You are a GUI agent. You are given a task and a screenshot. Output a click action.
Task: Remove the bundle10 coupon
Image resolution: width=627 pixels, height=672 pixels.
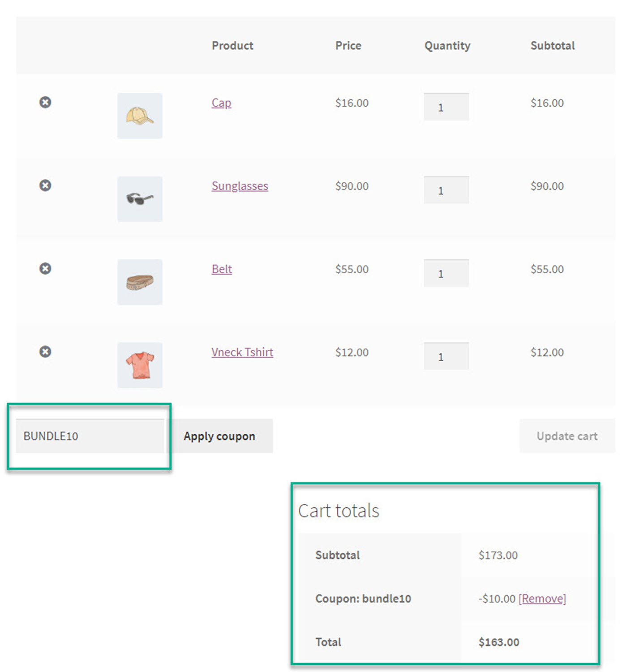[x=542, y=599]
